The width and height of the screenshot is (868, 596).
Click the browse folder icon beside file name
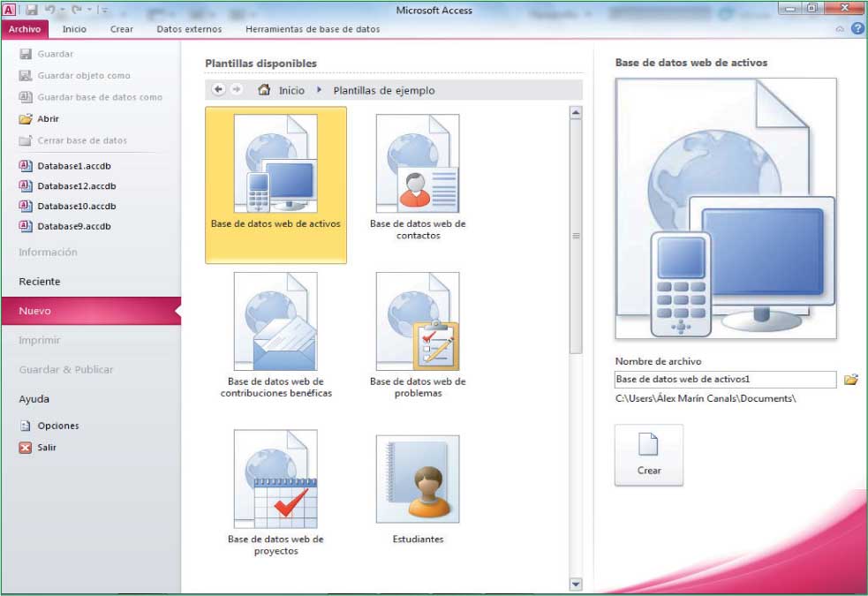[x=851, y=380]
